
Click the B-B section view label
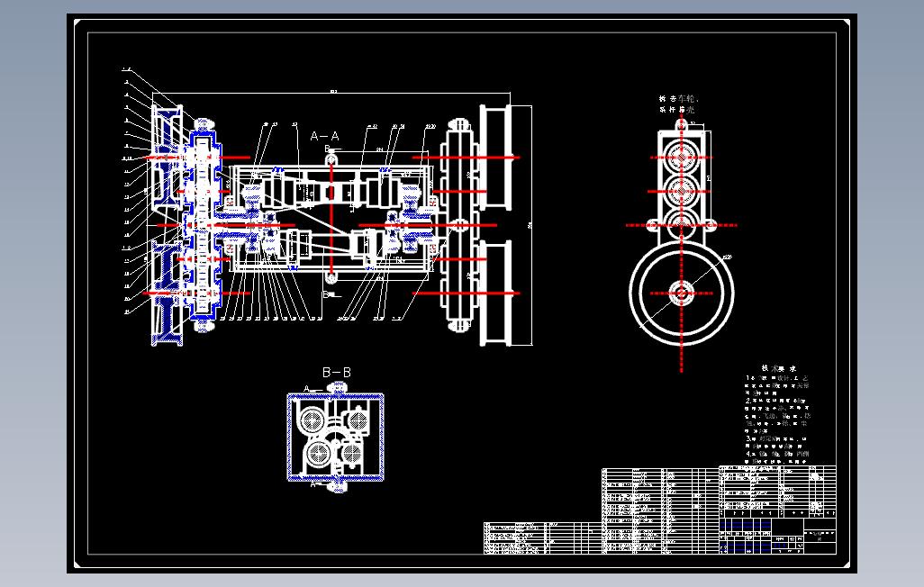point(337,373)
